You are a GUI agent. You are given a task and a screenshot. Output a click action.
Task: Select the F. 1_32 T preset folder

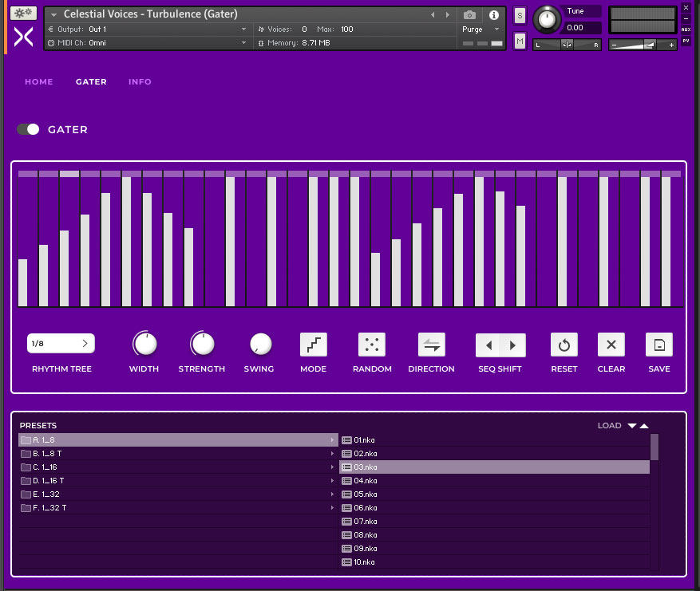coord(178,507)
